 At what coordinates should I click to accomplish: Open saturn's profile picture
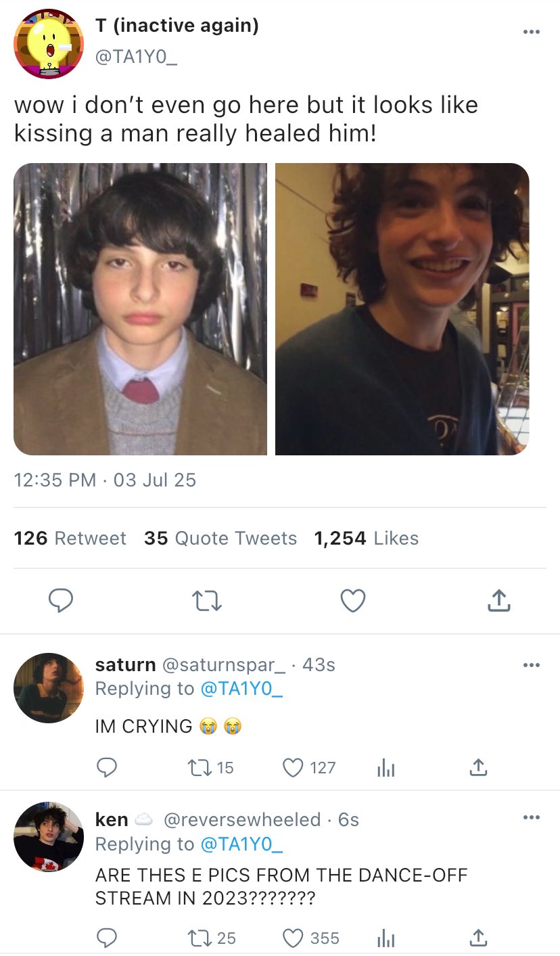pyautogui.click(x=49, y=688)
